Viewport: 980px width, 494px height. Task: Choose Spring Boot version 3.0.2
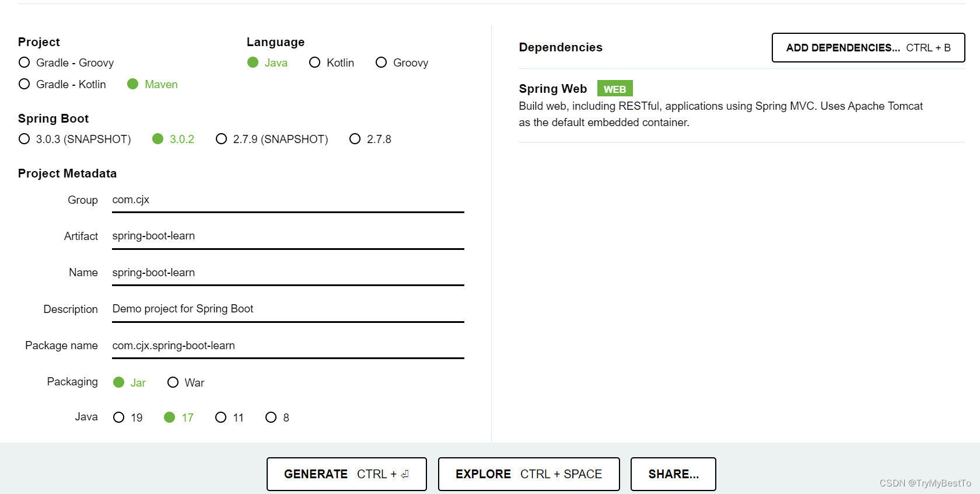point(173,139)
